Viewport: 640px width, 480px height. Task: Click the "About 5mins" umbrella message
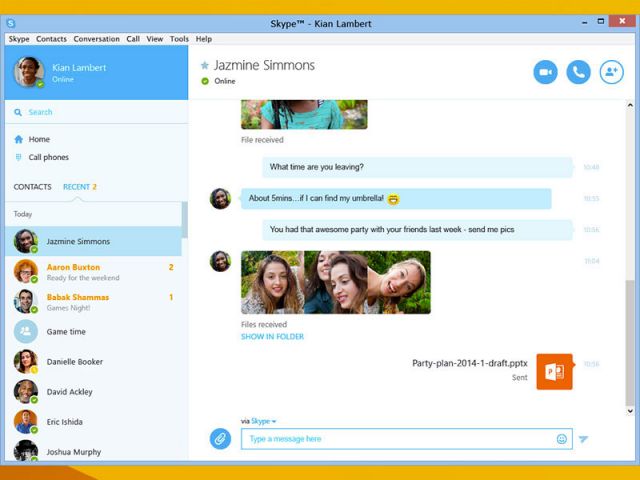(x=396, y=199)
